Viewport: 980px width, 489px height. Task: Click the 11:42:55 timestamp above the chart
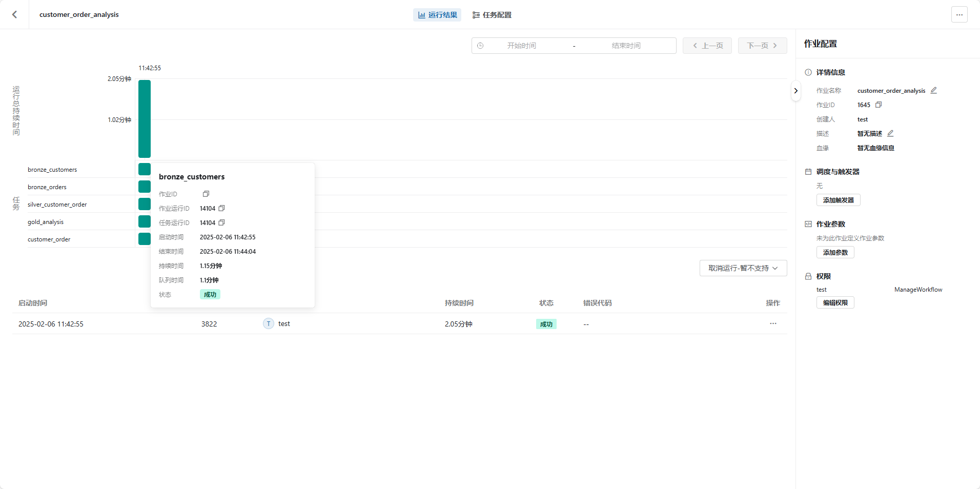(x=150, y=68)
